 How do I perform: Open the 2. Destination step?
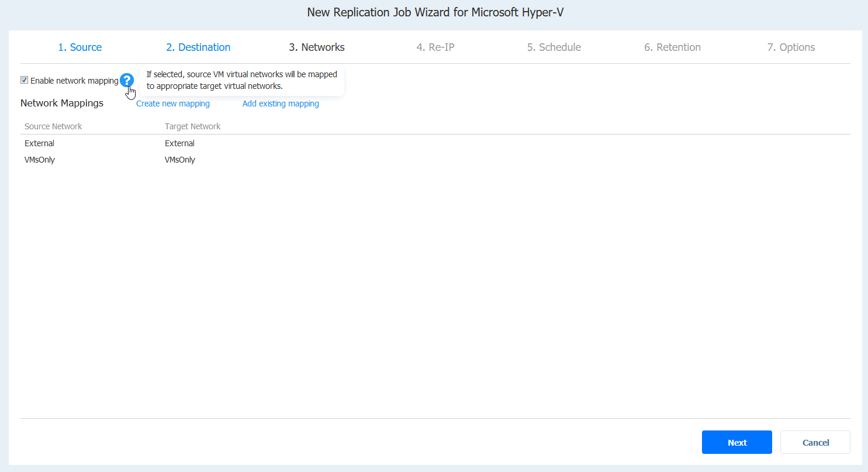coord(198,47)
